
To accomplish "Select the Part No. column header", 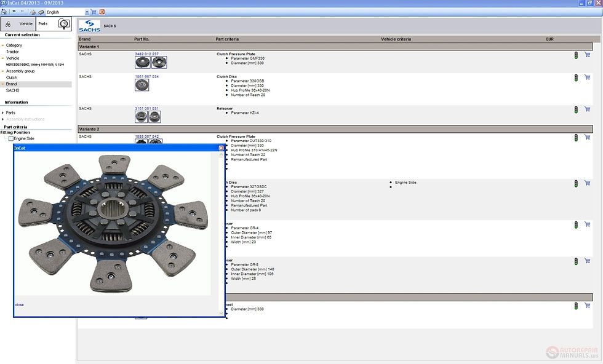I will [x=142, y=39].
